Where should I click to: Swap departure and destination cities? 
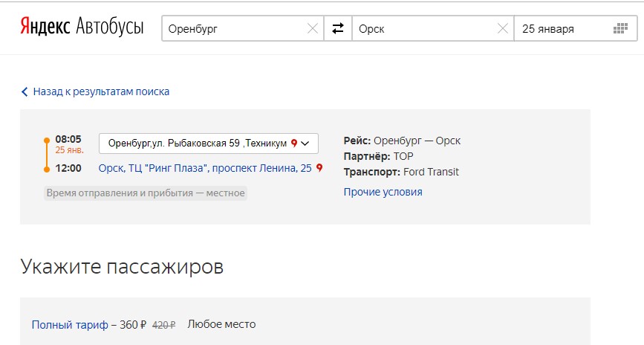click(338, 29)
